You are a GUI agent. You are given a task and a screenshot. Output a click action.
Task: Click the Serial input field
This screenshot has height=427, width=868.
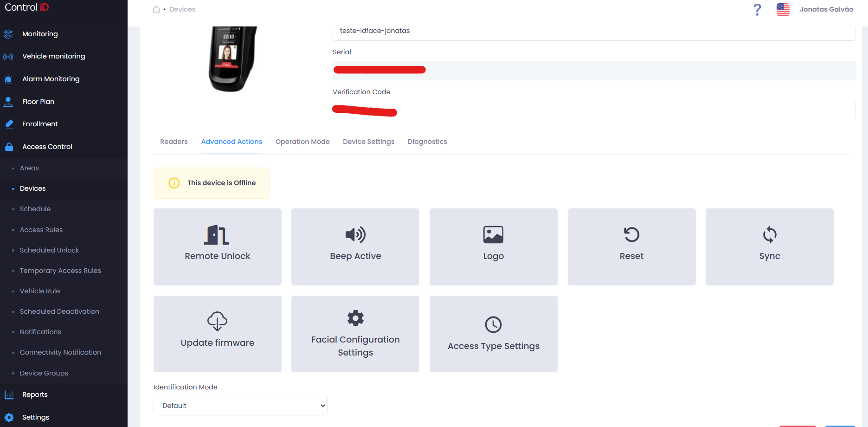click(x=594, y=71)
